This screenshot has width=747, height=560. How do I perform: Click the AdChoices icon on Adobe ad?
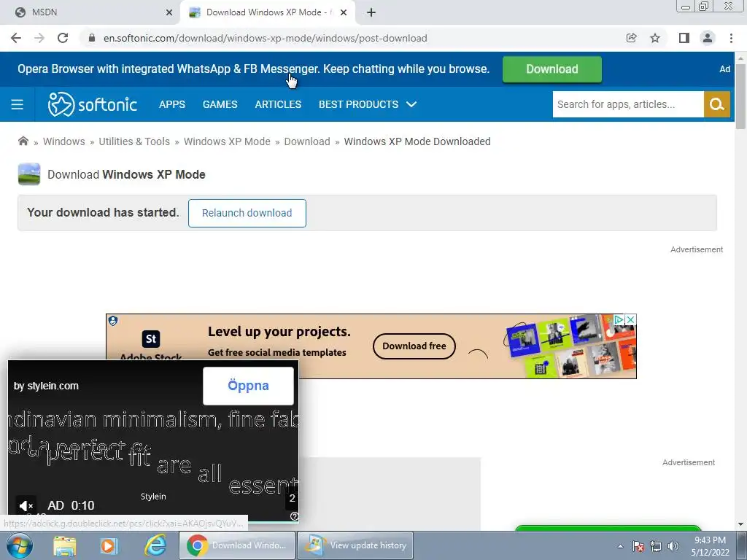pyautogui.click(x=619, y=319)
